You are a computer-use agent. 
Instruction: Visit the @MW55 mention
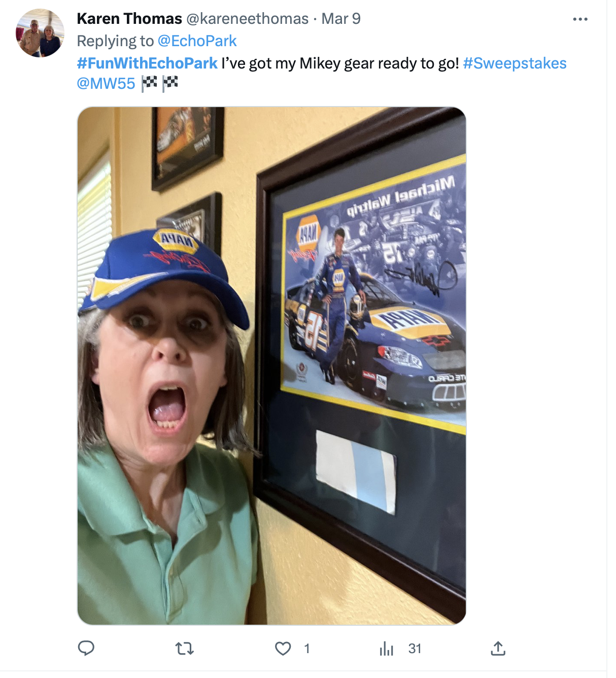click(x=106, y=84)
